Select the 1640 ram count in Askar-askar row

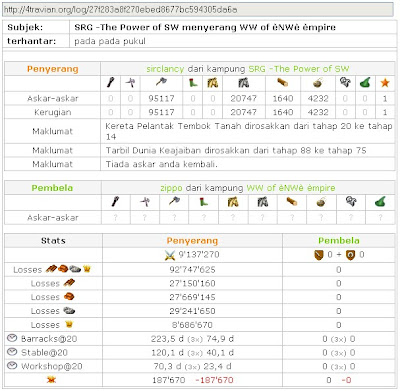click(x=283, y=99)
